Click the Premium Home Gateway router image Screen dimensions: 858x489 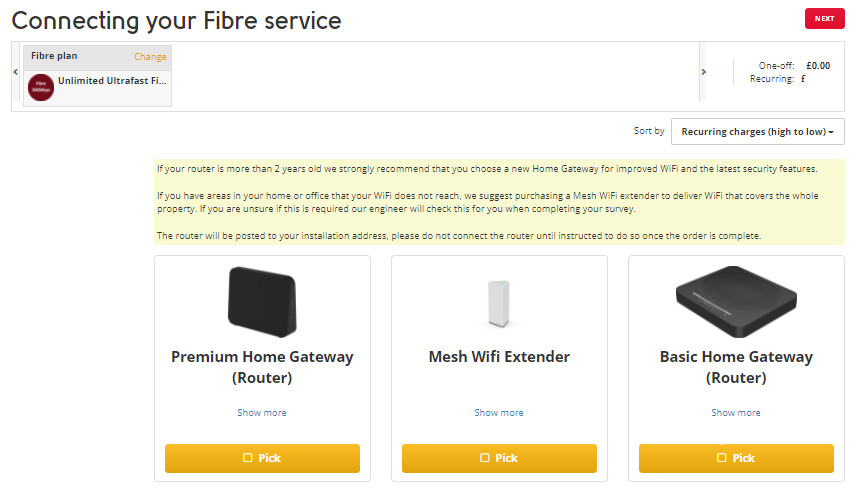pyautogui.click(x=262, y=300)
